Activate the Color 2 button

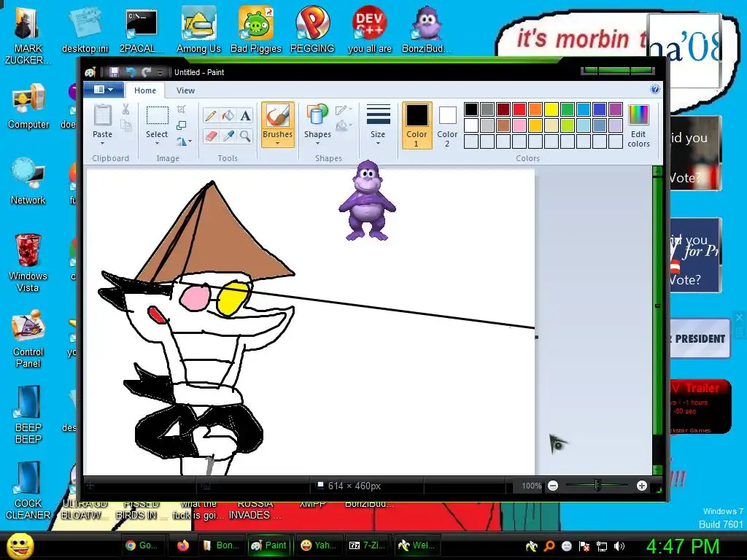point(447,125)
